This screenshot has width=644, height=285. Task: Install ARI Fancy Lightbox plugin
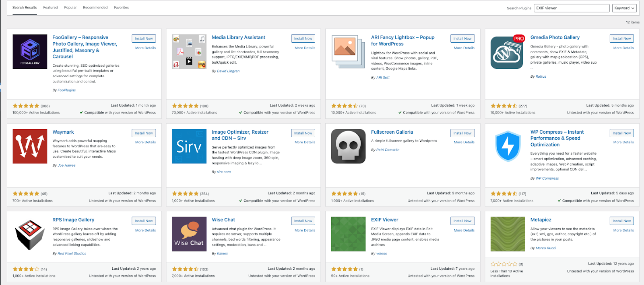462,39
